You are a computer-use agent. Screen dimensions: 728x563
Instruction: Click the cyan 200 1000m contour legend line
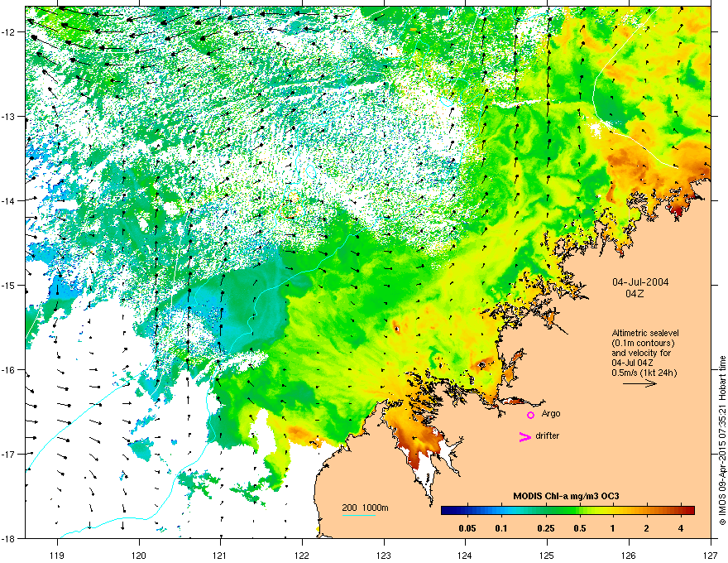(x=359, y=515)
